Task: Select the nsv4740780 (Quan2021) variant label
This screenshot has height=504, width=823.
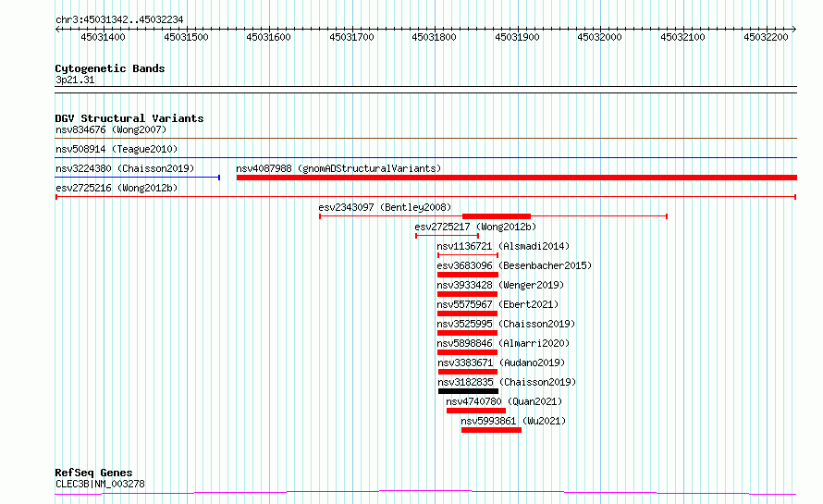Action: click(x=503, y=402)
